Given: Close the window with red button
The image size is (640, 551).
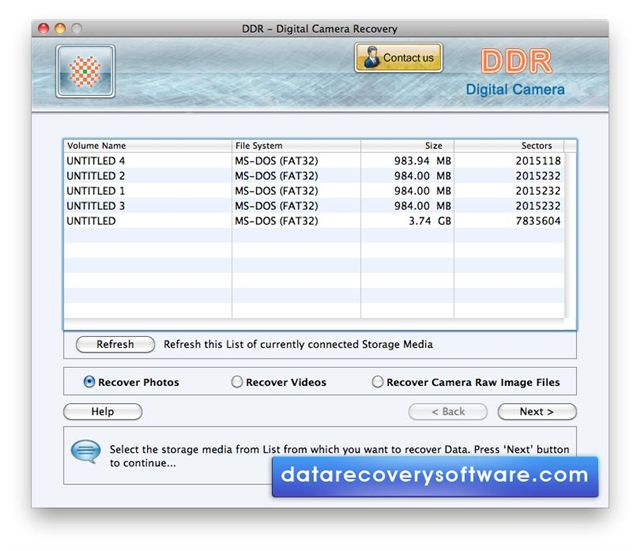Looking at the screenshot, I should point(43,28).
